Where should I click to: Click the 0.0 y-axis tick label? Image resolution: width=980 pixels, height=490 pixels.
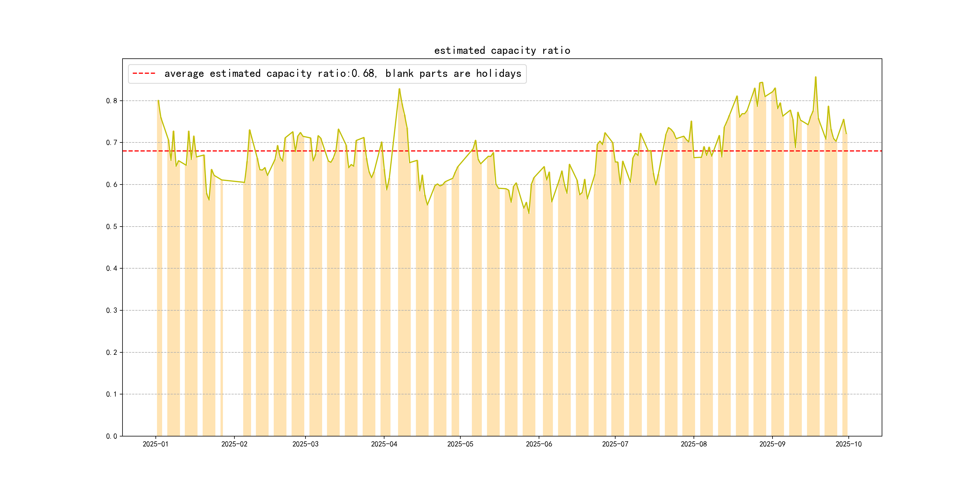point(112,436)
